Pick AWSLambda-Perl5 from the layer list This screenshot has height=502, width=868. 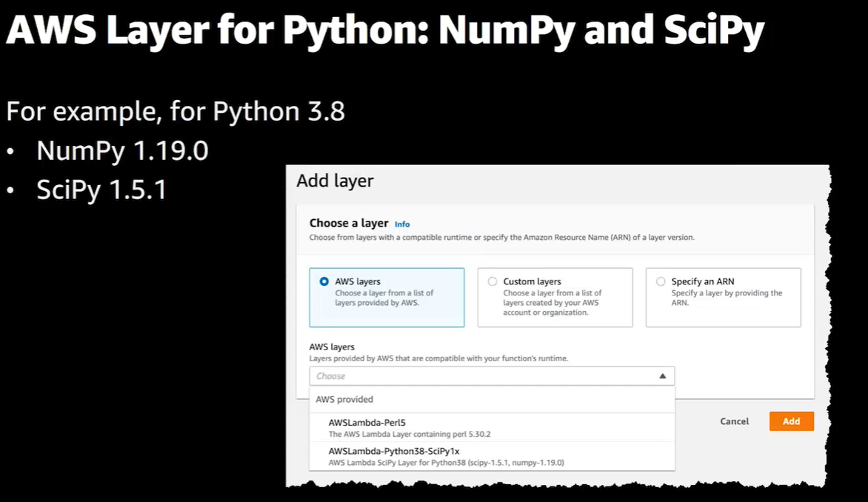tap(367, 423)
